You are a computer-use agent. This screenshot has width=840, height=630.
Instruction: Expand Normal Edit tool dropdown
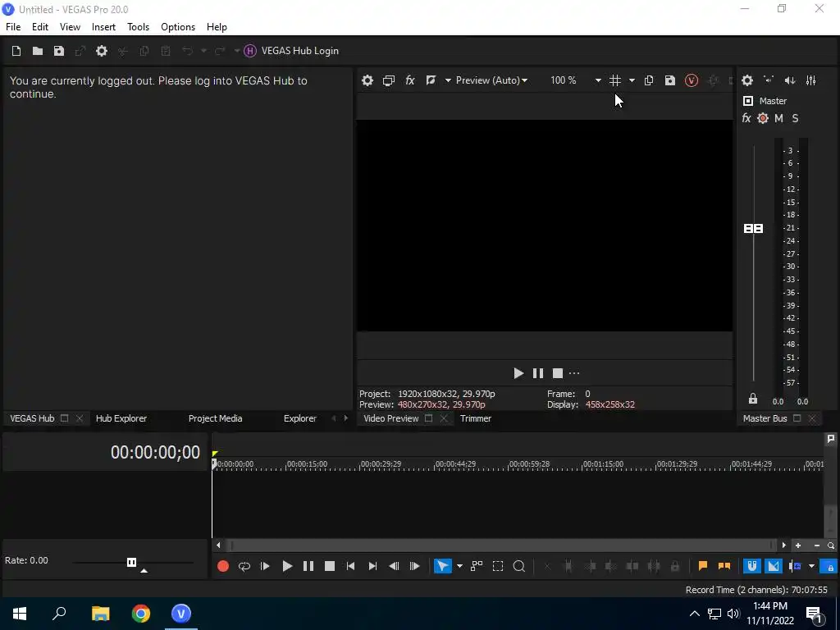click(x=459, y=566)
